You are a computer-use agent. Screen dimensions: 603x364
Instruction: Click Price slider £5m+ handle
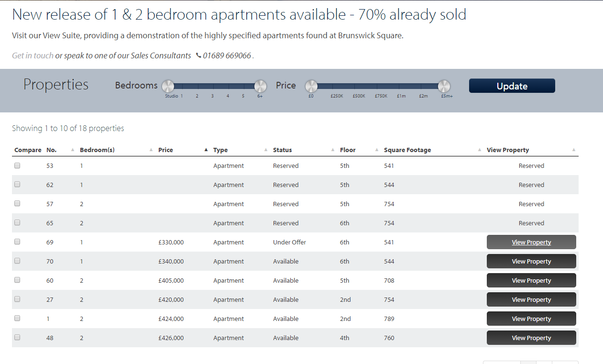point(444,86)
